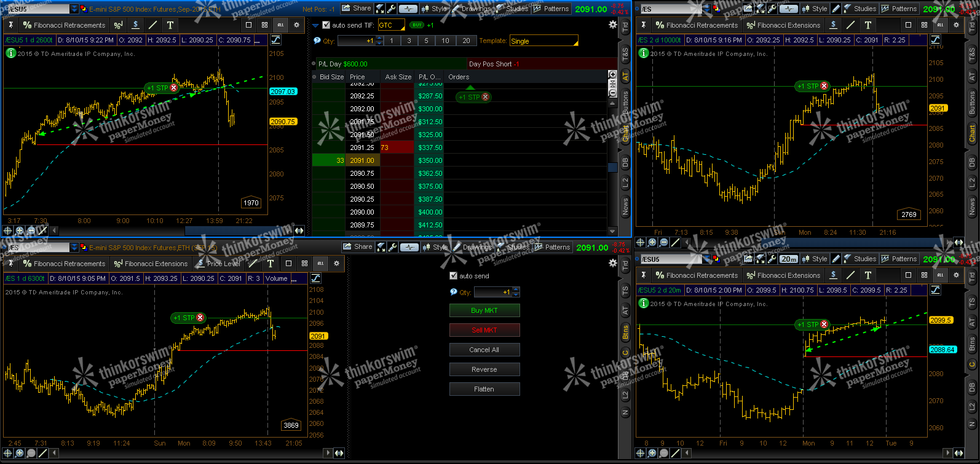Viewport: 980px width, 464px height.
Task: Select Fibonacci Extensions tool in bottom-left chart
Action: pos(151,264)
